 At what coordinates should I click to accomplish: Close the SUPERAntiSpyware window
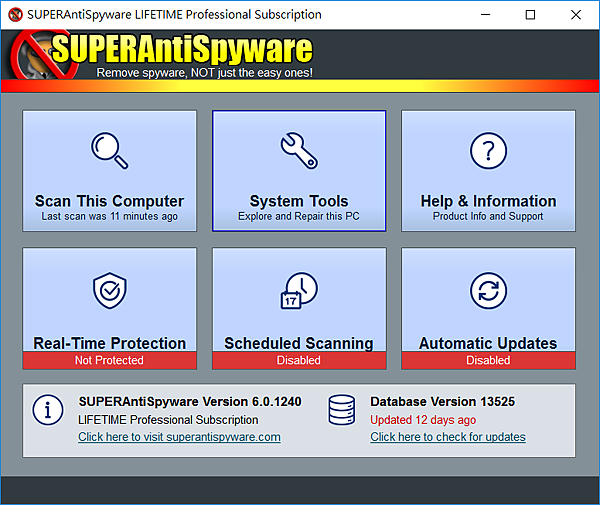[576, 15]
